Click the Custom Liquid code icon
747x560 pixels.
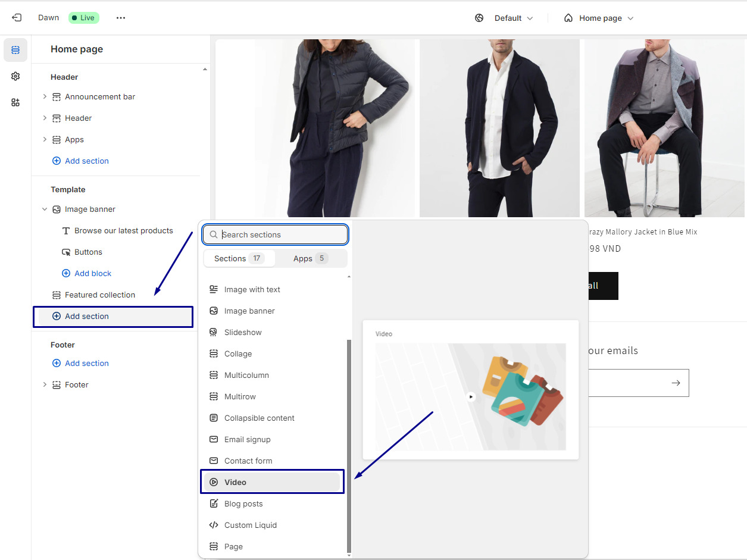214,525
